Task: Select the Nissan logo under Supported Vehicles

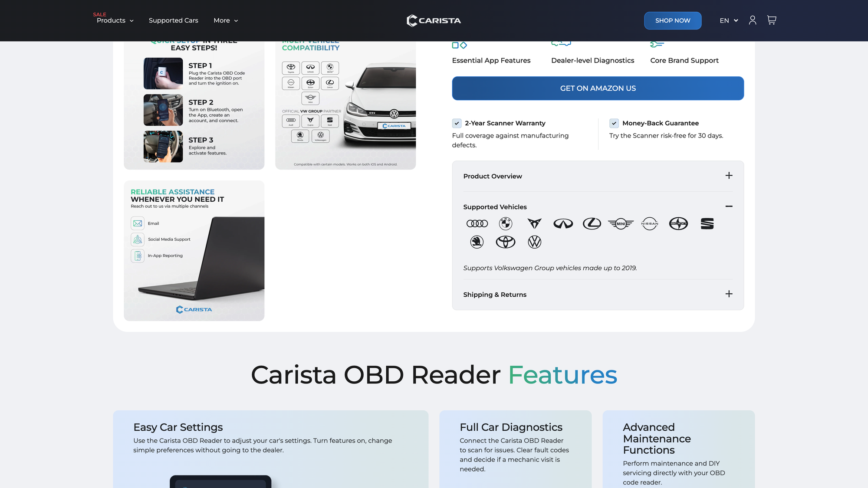Action: (650, 224)
